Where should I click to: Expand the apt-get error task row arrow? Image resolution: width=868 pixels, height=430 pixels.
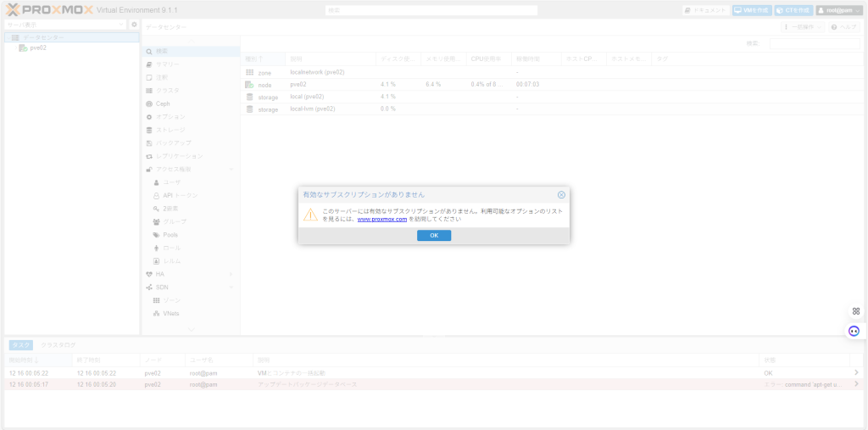click(x=855, y=384)
